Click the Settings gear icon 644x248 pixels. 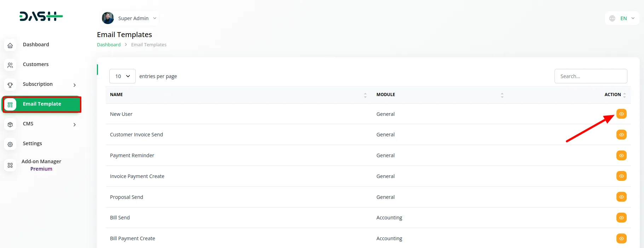point(10,144)
